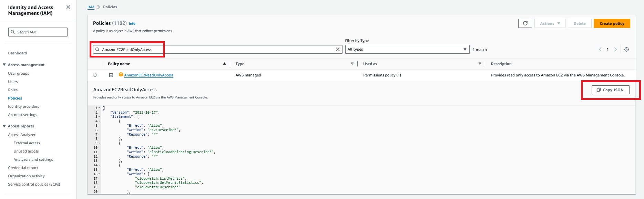Fold JSON block at line 14
The width and height of the screenshot is (644, 199).
point(99,165)
